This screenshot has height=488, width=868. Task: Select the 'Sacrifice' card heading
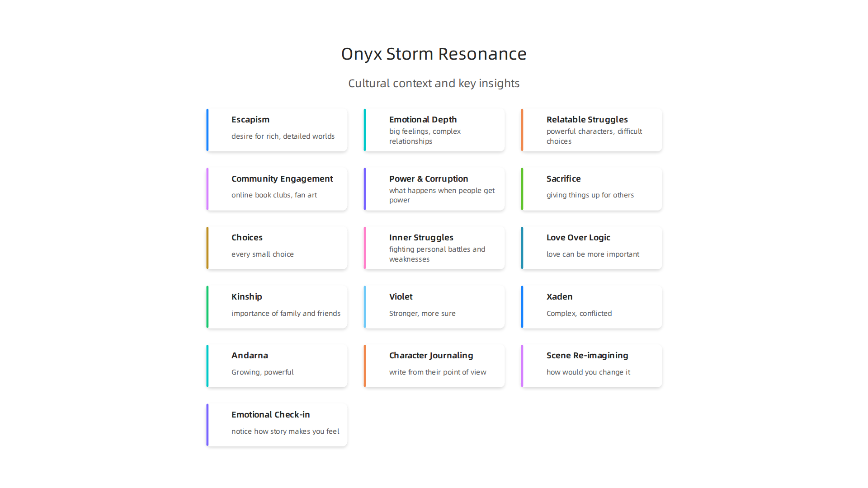coord(564,178)
